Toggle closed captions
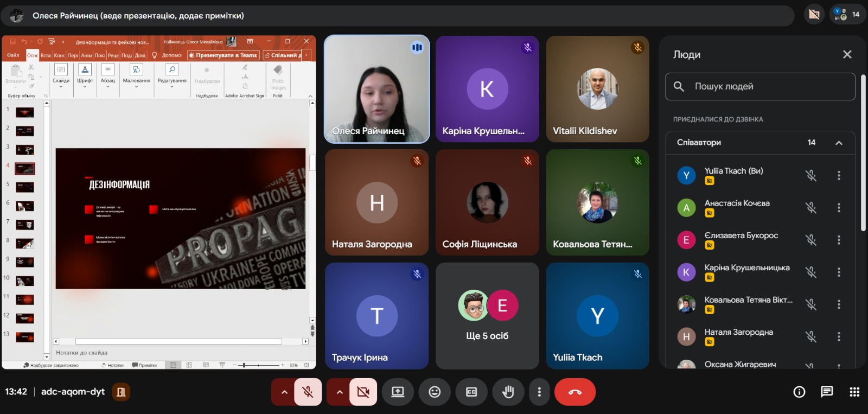Screen dimensions: 868x414 click(x=471, y=392)
